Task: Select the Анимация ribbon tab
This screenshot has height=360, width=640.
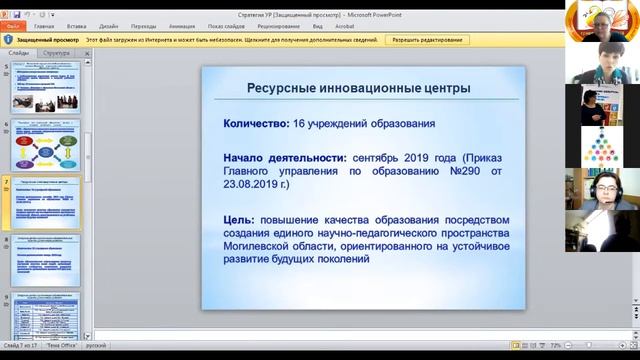Action: tap(182, 26)
